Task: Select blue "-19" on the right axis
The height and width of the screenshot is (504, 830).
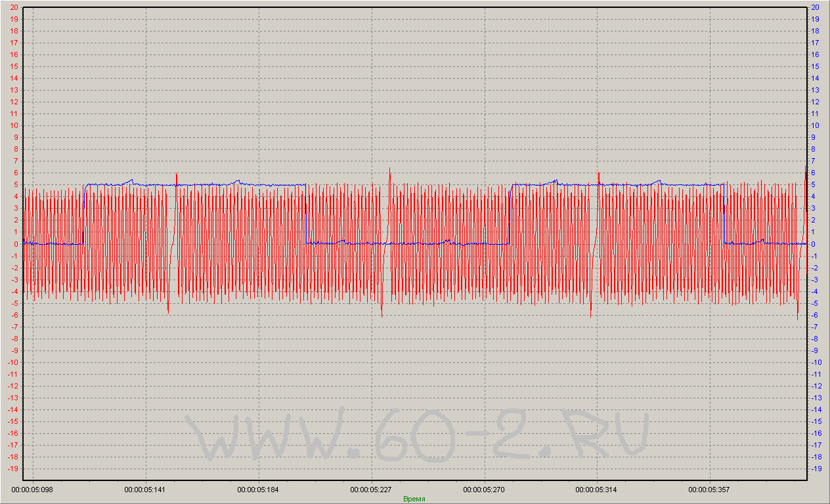Action: pos(817,469)
